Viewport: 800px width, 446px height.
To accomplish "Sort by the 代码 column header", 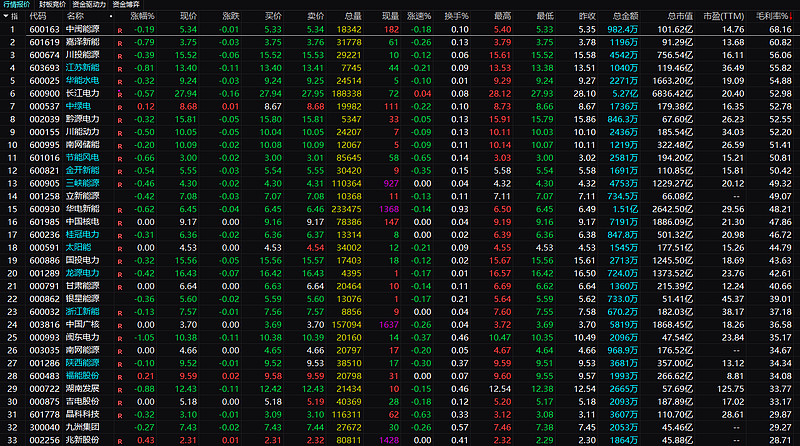I will click(38, 16).
